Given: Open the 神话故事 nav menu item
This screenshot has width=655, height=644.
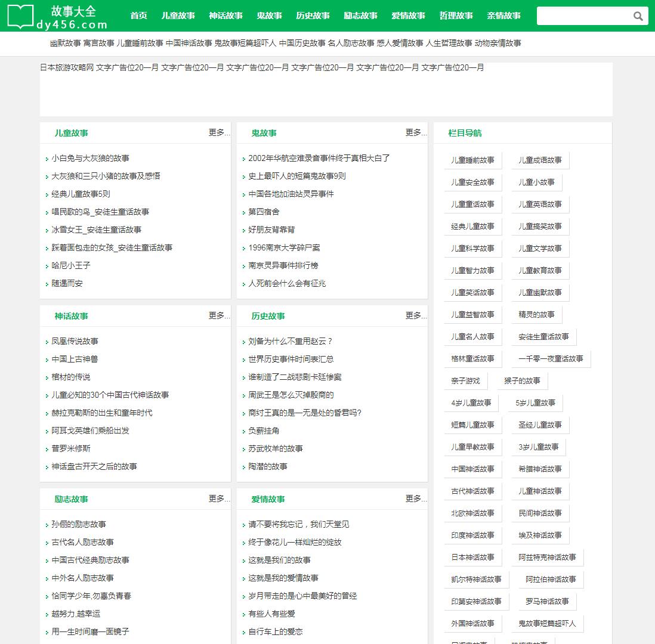Looking at the screenshot, I should [226, 16].
